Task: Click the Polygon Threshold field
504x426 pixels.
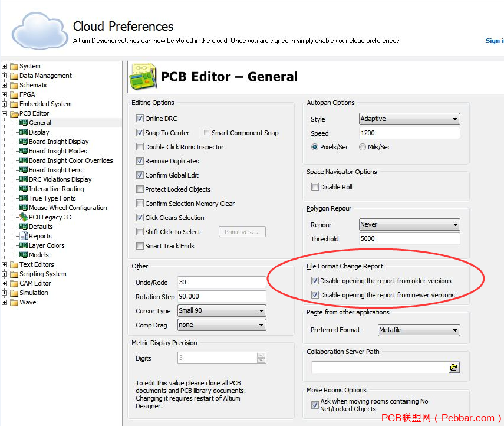Action: point(410,238)
